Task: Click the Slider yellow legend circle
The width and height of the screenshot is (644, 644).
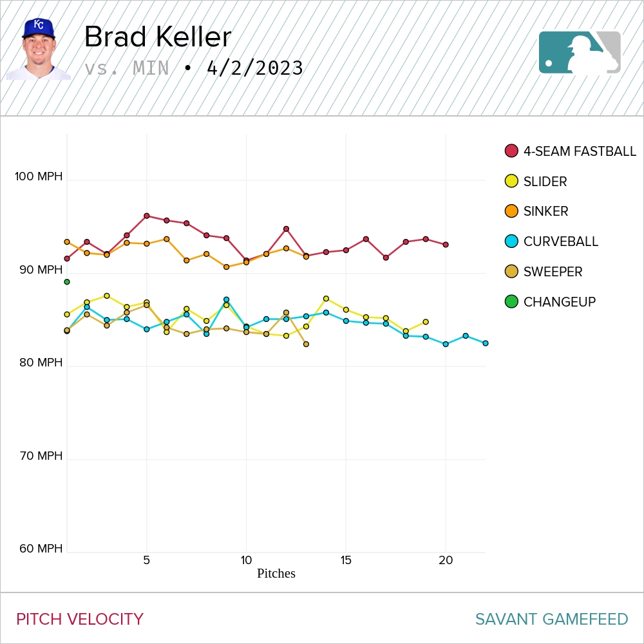Action: (511, 182)
